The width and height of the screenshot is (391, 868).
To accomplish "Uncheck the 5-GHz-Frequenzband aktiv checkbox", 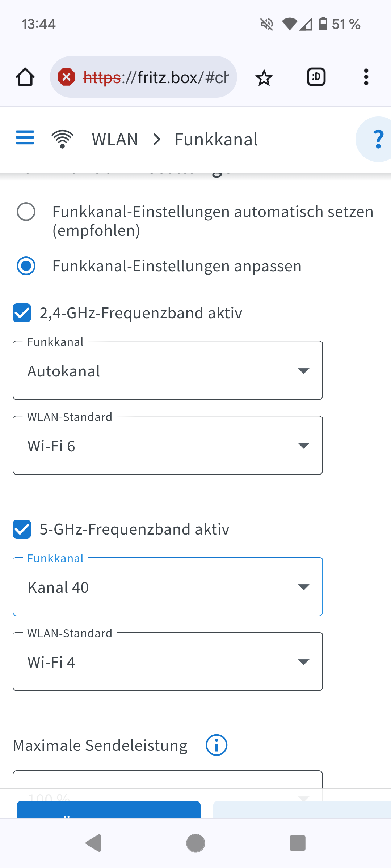I will (x=22, y=529).
